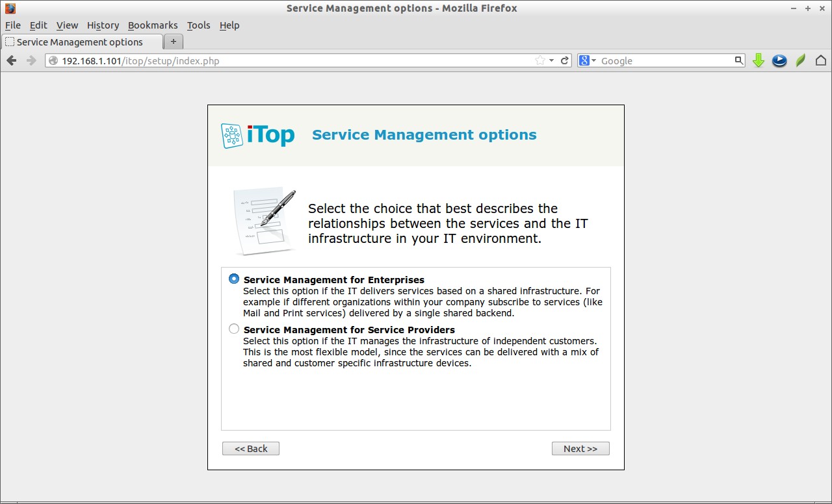
Task: Go back with the << Back button
Action: (251, 449)
